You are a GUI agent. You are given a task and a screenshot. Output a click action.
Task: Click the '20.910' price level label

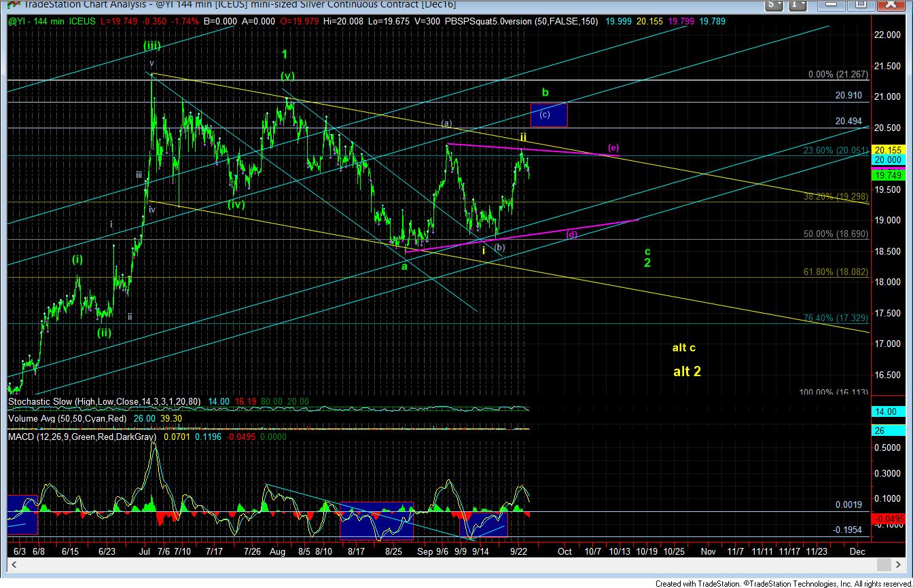coord(848,96)
